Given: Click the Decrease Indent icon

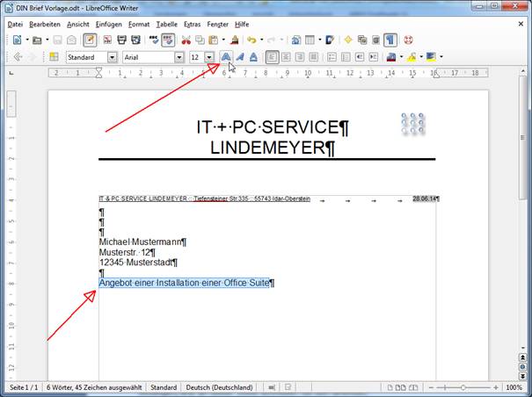Looking at the screenshot, I should [x=360, y=57].
